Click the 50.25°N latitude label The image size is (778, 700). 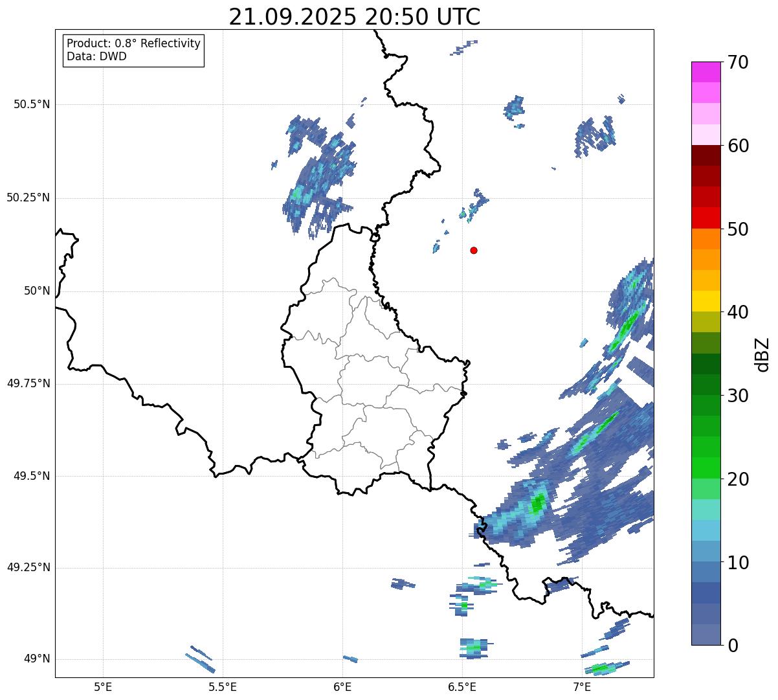coord(28,198)
